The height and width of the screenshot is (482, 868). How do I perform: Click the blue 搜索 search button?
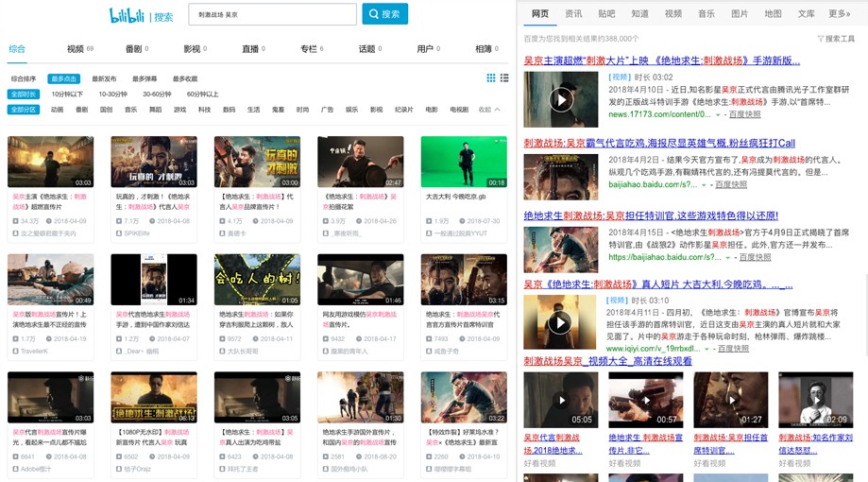[384, 14]
